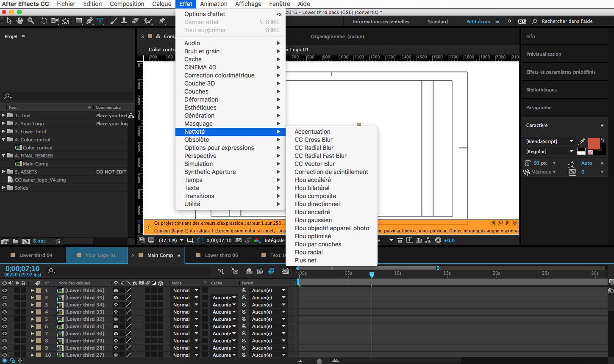The image size is (614, 364).
Task: Toggle visibility eye of Lower third 30
Action: [x=5, y=334]
